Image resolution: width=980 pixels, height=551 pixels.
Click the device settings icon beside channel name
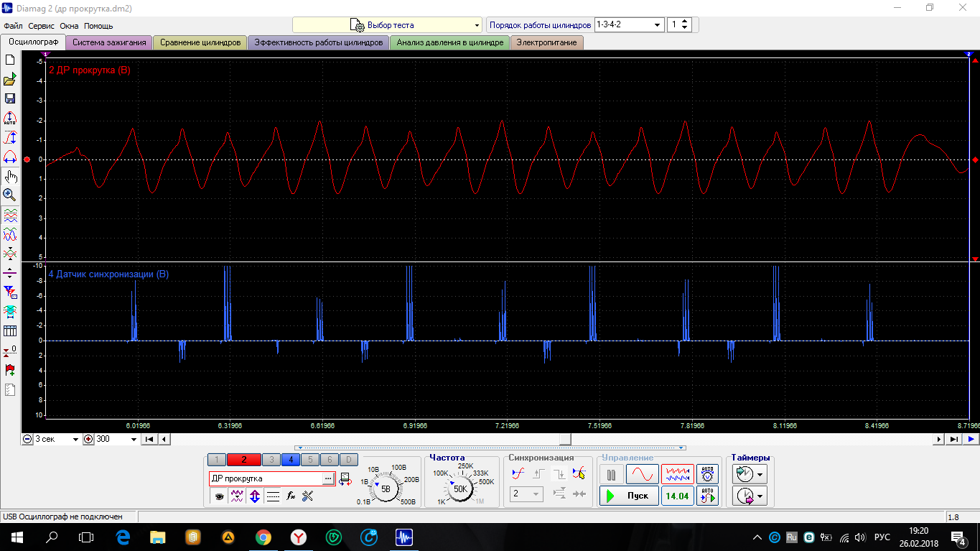pyautogui.click(x=345, y=478)
